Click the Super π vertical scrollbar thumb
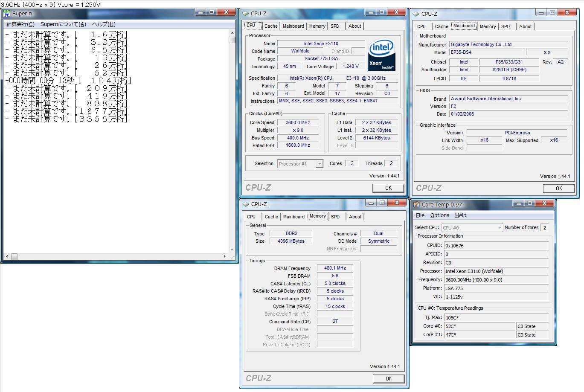This screenshot has height=392, width=584. (x=232, y=40)
